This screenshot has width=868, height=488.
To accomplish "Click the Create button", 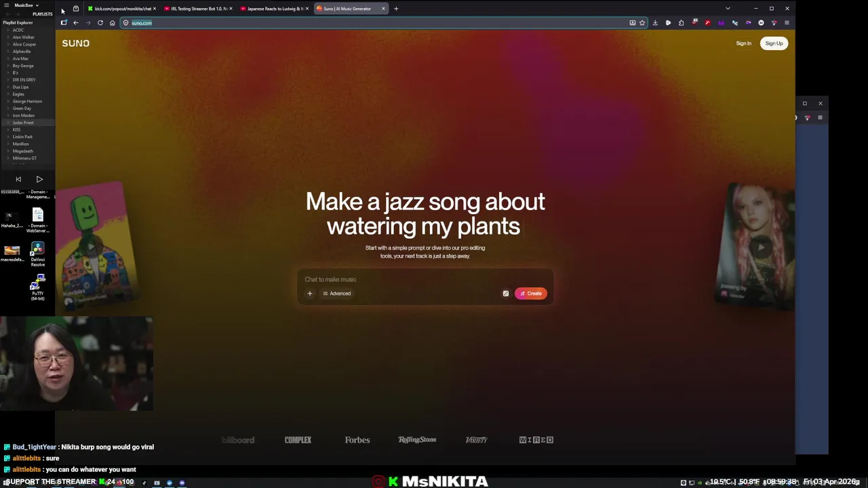I will 530,293.
